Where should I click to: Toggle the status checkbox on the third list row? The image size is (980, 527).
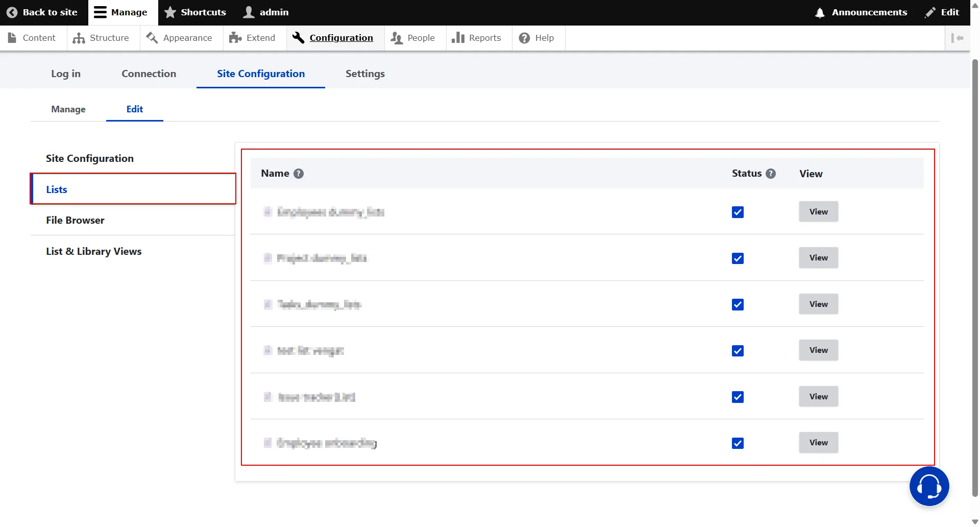pos(738,304)
